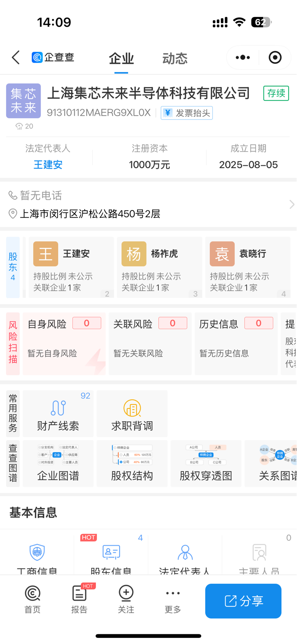Open address 上海市闵行区沪松公路450号2层
The width and height of the screenshot is (297, 644).
point(90,214)
